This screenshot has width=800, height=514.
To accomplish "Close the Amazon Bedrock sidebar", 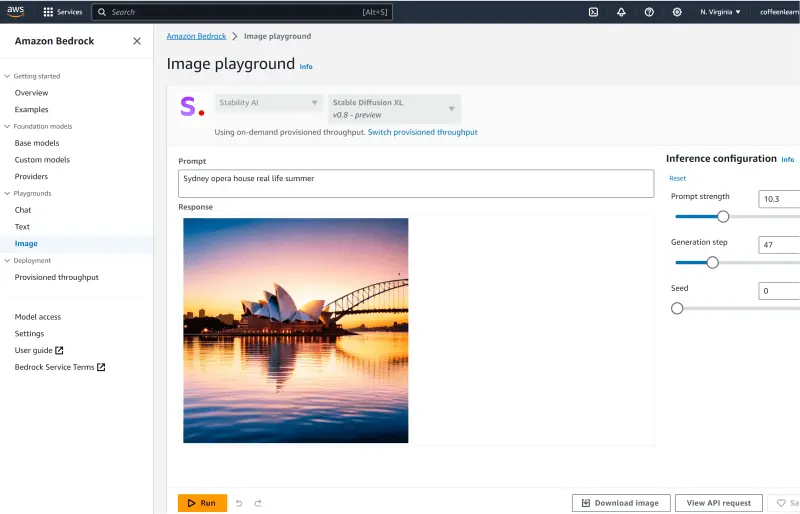I will (x=137, y=41).
